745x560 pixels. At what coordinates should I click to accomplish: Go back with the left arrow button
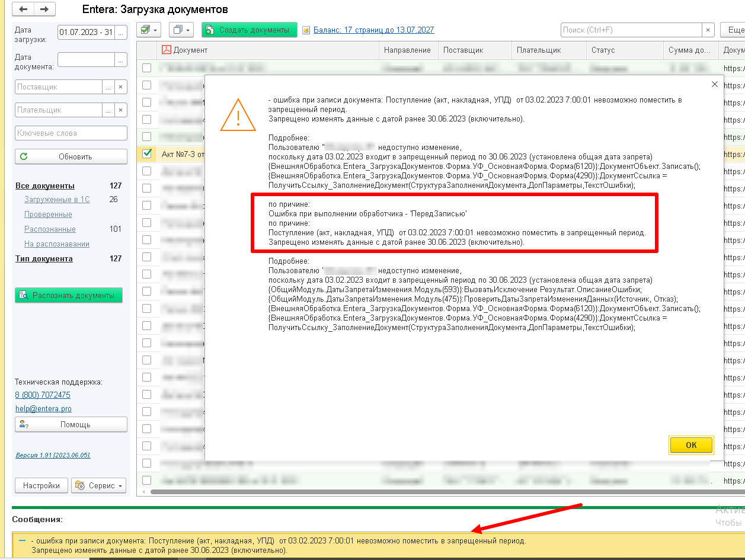tap(23, 9)
